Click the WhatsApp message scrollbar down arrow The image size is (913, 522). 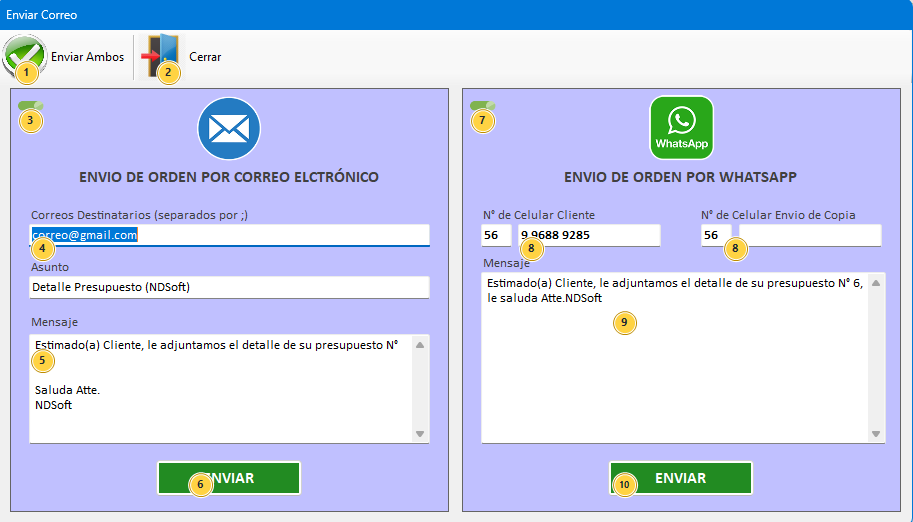[x=876, y=434]
